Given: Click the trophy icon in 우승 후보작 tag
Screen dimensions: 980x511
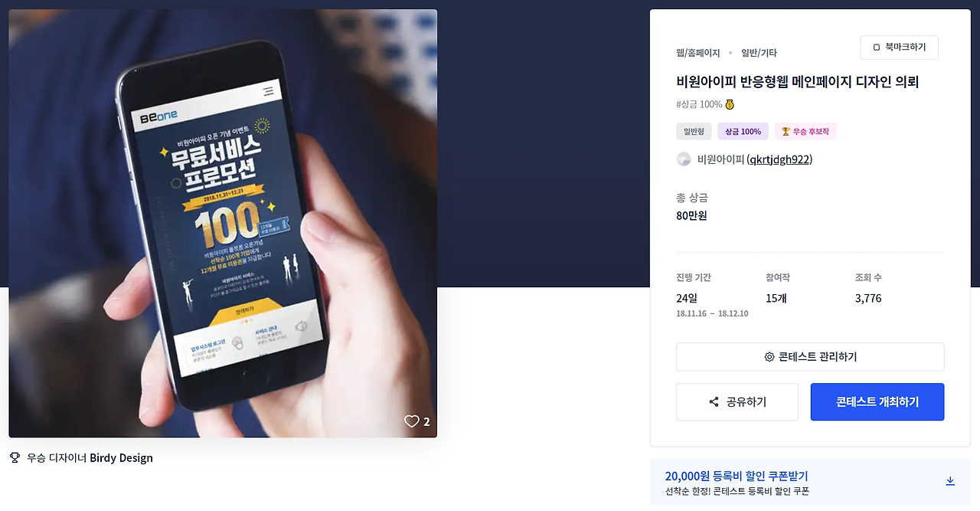Looking at the screenshot, I should 786,132.
